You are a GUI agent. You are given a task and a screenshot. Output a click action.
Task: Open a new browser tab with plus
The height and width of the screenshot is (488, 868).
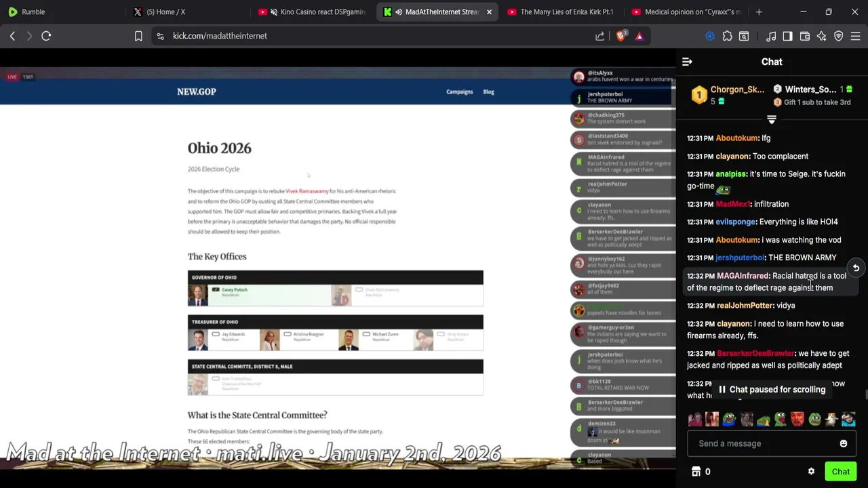759,12
